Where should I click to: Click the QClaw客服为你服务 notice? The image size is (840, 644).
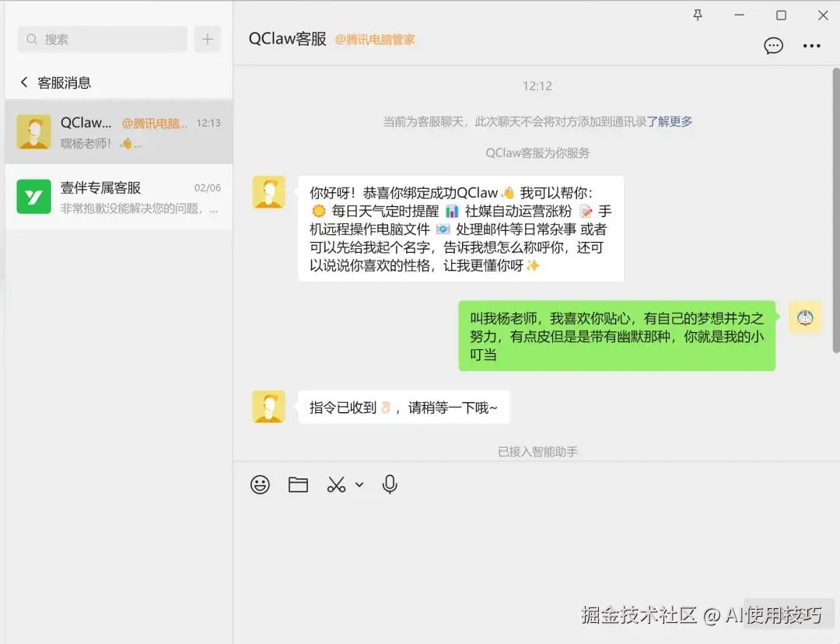[x=537, y=153]
